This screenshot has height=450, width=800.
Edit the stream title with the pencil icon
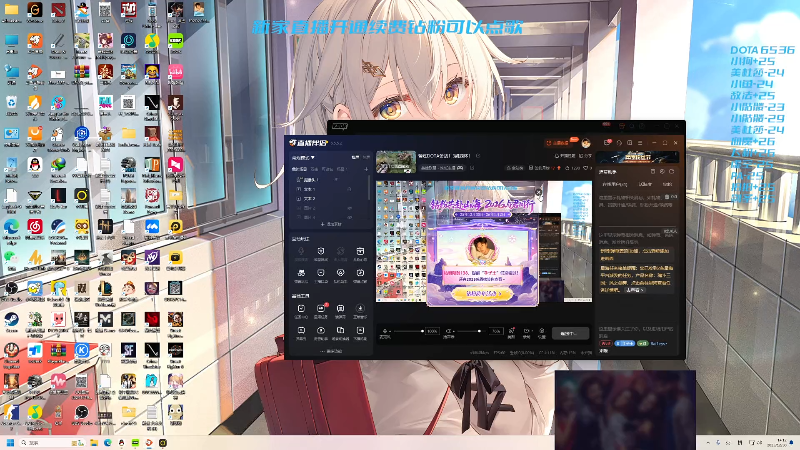pyautogui.click(x=478, y=156)
